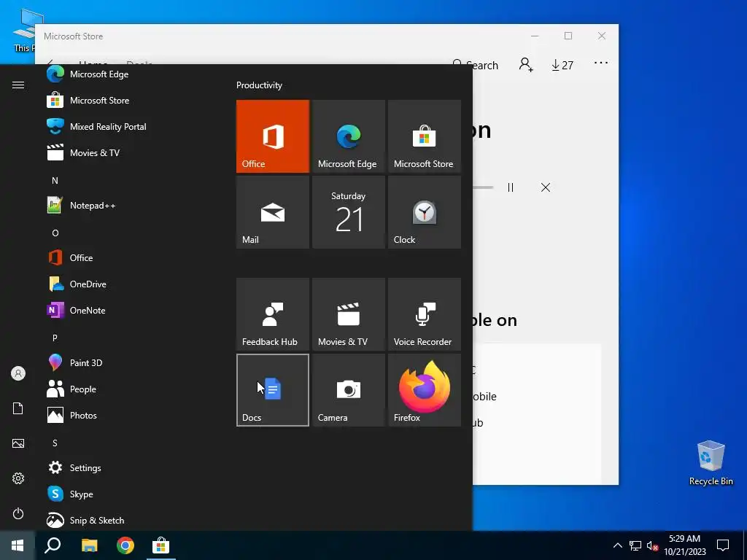Open the Movies & TV tile
This screenshot has height=560, width=747.
point(348,314)
